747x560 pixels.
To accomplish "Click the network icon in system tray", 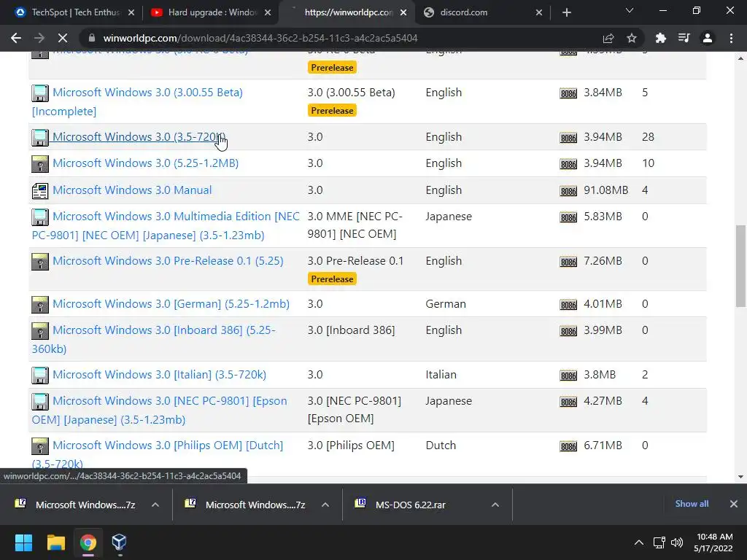I will pyautogui.click(x=659, y=542).
